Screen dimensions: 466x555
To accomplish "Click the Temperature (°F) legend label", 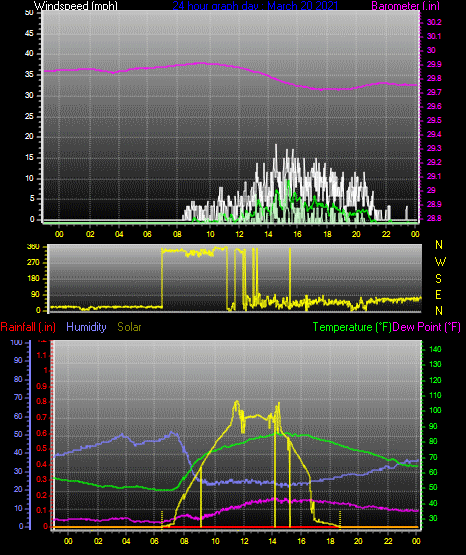I will [x=352, y=327].
